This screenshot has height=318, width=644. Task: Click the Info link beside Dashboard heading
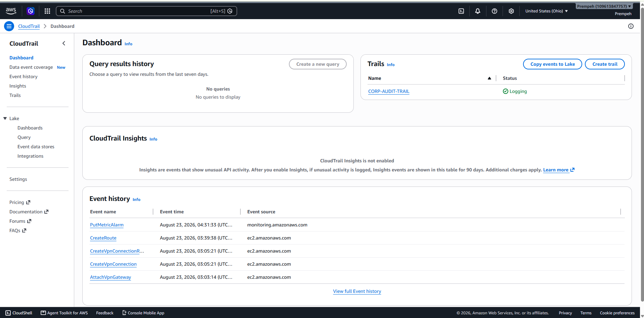coord(128,44)
